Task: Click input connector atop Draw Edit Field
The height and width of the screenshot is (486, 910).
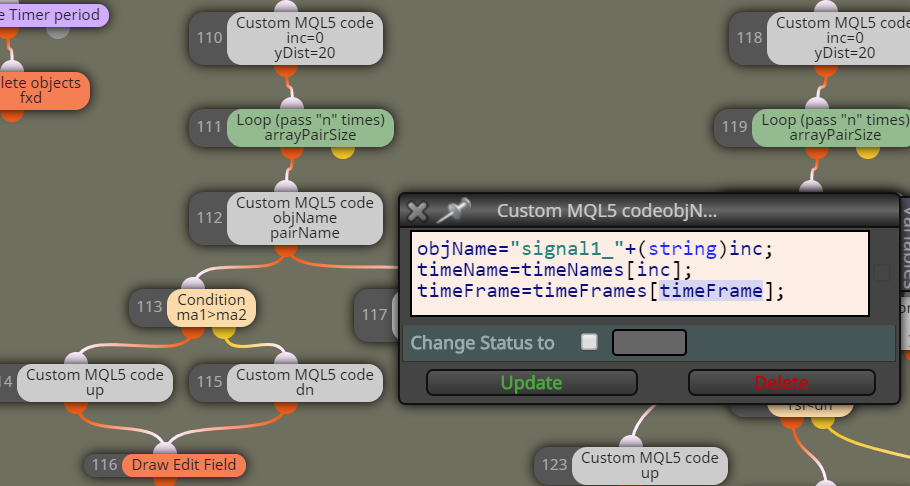Action: click(165, 449)
